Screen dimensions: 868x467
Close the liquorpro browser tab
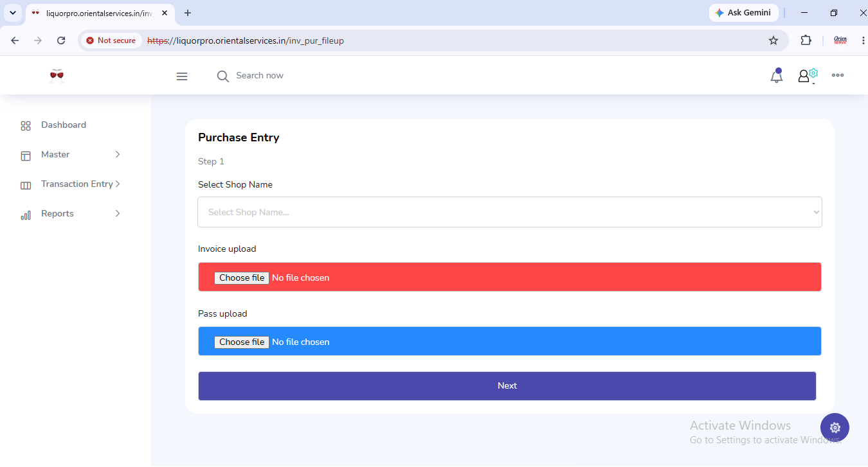coord(165,13)
